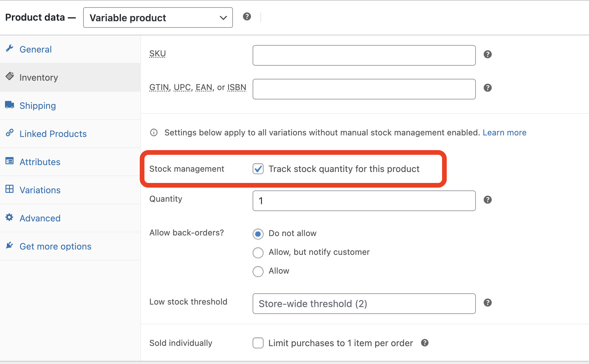This screenshot has height=364, width=589.
Task: Focus the SKU text field
Action: tap(364, 55)
